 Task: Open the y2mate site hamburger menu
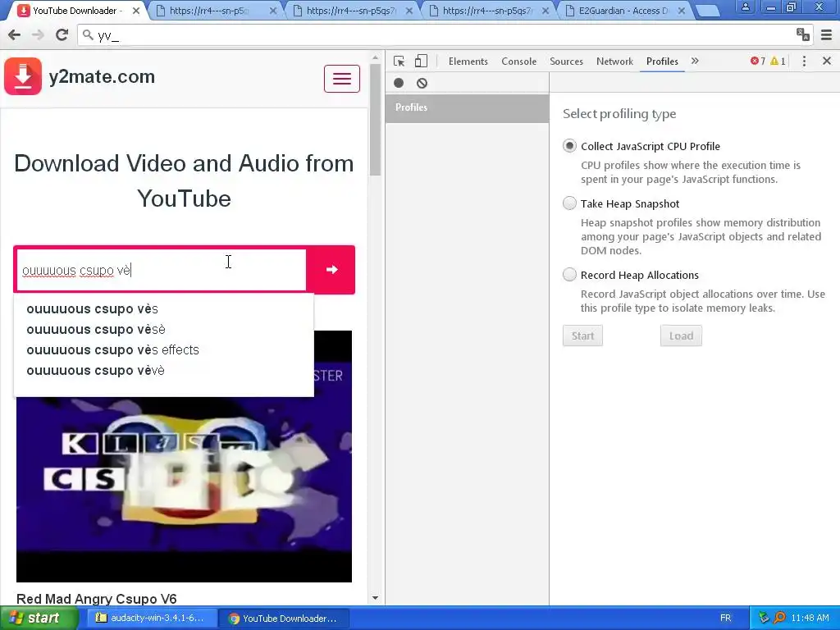342,79
